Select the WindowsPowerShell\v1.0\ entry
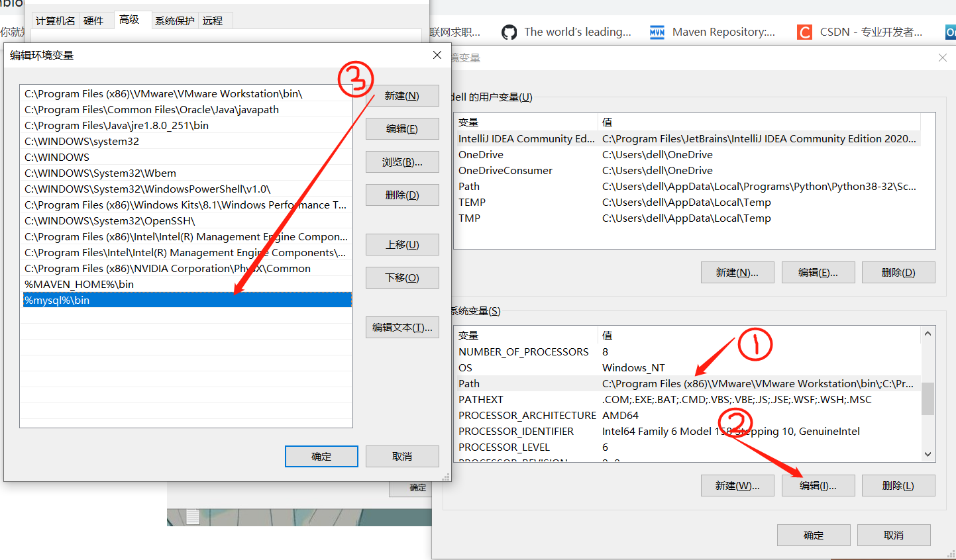This screenshot has width=956, height=560. tap(187, 189)
